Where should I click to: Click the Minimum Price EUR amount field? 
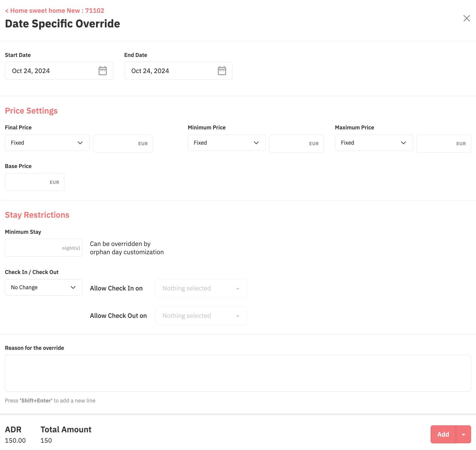tap(297, 143)
